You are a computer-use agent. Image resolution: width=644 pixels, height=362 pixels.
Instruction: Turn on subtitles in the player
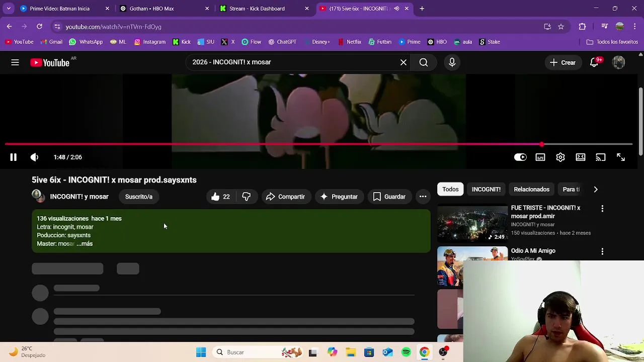click(x=540, y=157)
